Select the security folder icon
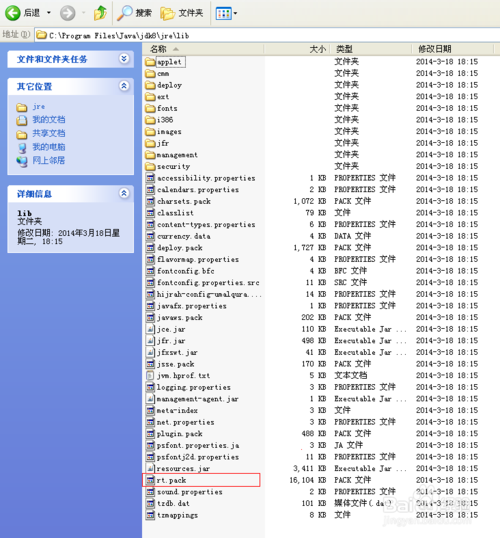The height and width of the screenshot is (538, 500). (150, 166)
